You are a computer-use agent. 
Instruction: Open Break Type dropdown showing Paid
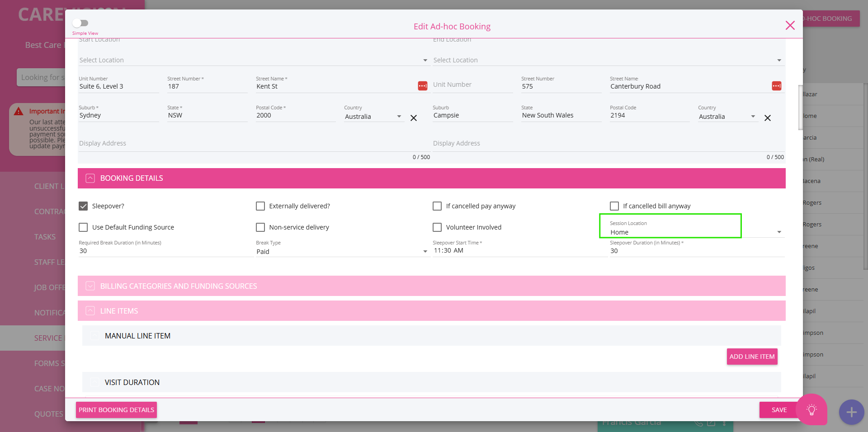[x=342, y=252]
